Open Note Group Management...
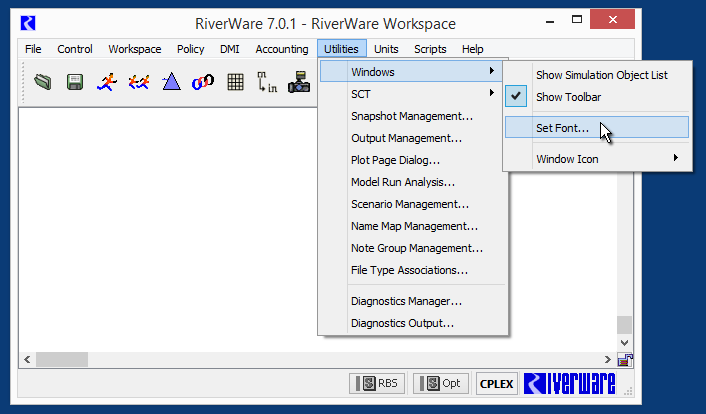This screenshot has height=414, width=706. click(411, 248)
